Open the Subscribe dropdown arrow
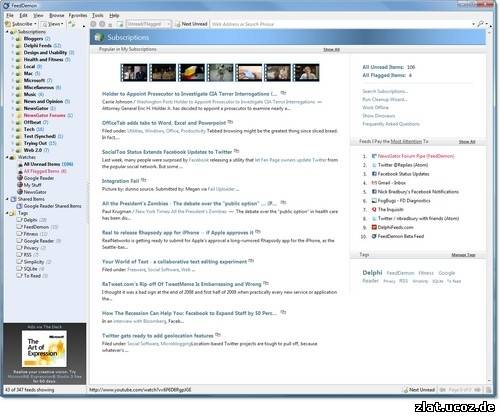 tap(35, 24)
